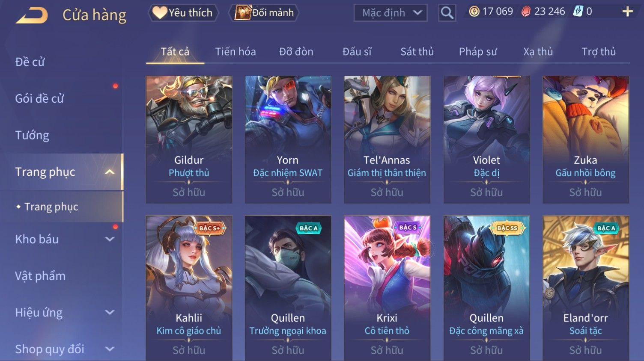Tap the red ruby currency icon
644x361 pixels.
(x=526, y=12)
